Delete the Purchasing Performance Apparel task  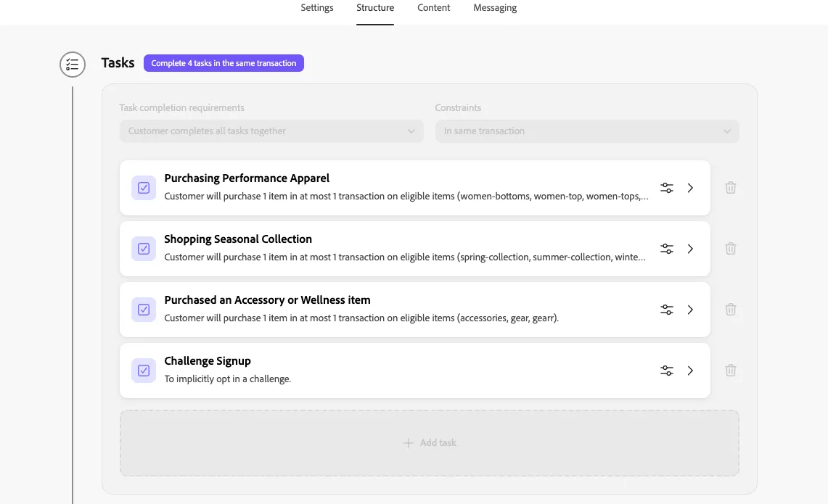[730, 188]
